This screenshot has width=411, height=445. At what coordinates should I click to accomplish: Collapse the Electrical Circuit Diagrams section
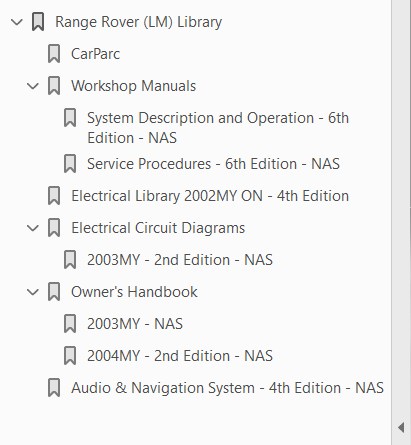point(33,228)
